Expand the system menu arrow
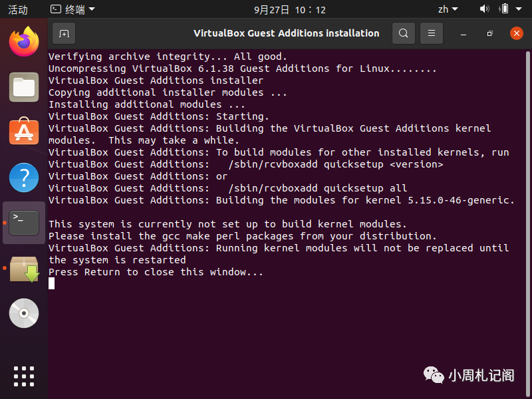 coord(519,9)
